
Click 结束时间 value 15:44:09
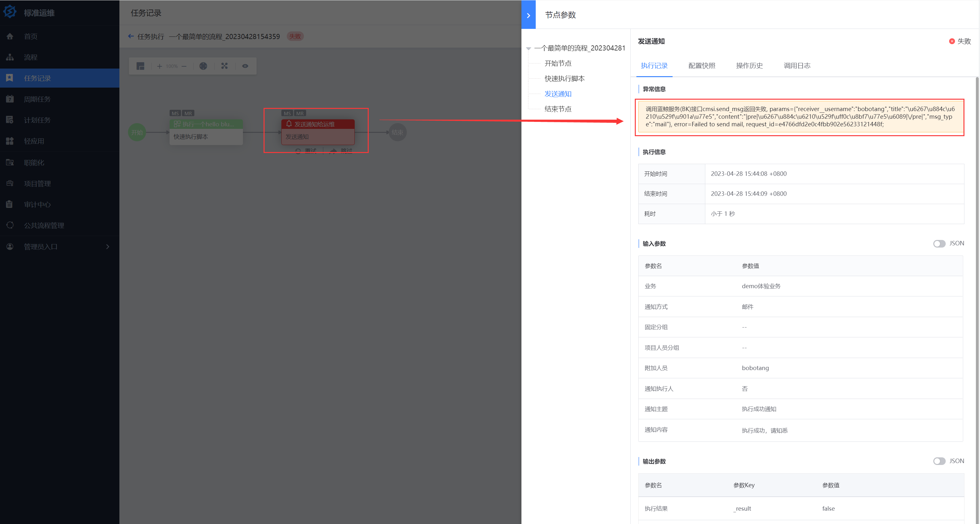[x=749, y=194]
